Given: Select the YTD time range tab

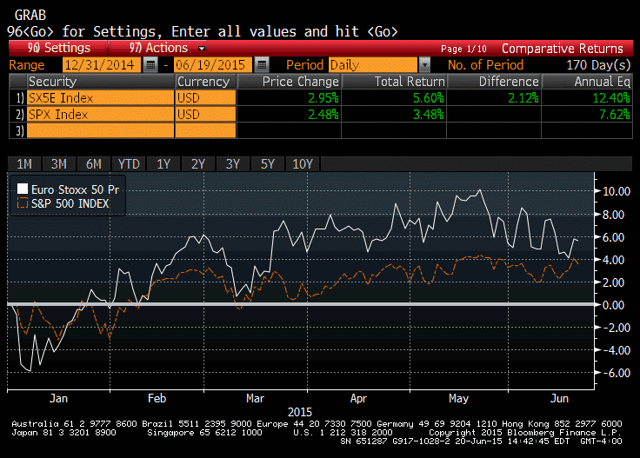Looking at the screenshot, I should click(x=129, y=164).
